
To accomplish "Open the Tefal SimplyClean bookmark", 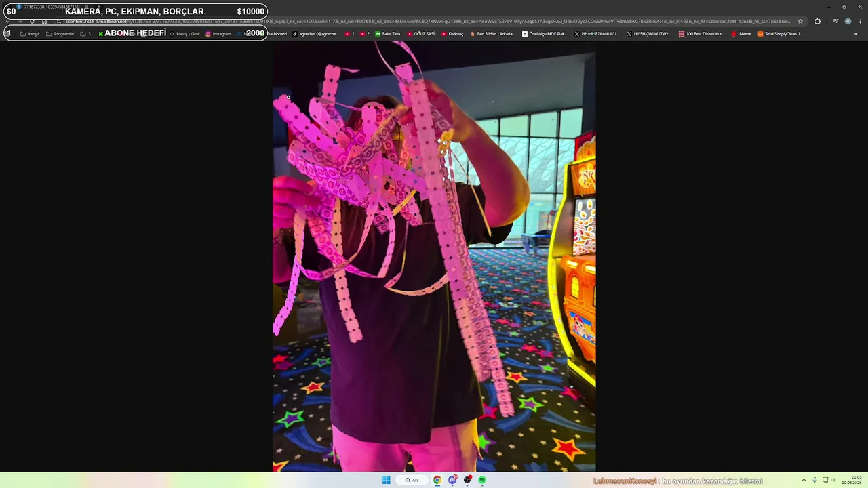I will 781,34.
